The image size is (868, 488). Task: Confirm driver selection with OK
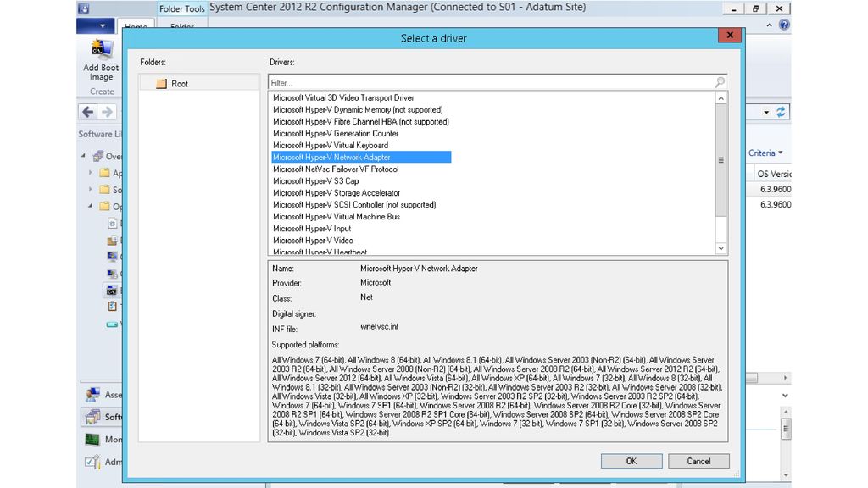(632, 461)
